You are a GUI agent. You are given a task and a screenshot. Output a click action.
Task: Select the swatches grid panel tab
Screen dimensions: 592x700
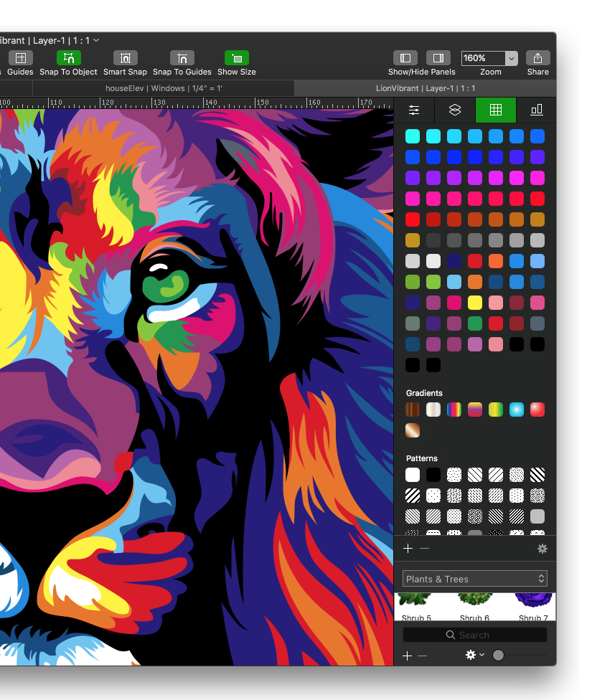pos(496,110)
